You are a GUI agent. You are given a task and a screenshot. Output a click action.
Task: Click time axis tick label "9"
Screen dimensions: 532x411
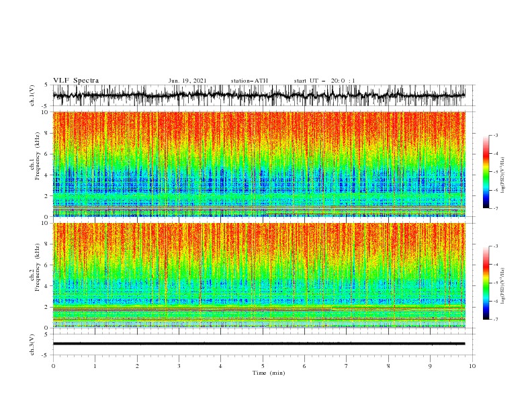(x=430, y=366)
